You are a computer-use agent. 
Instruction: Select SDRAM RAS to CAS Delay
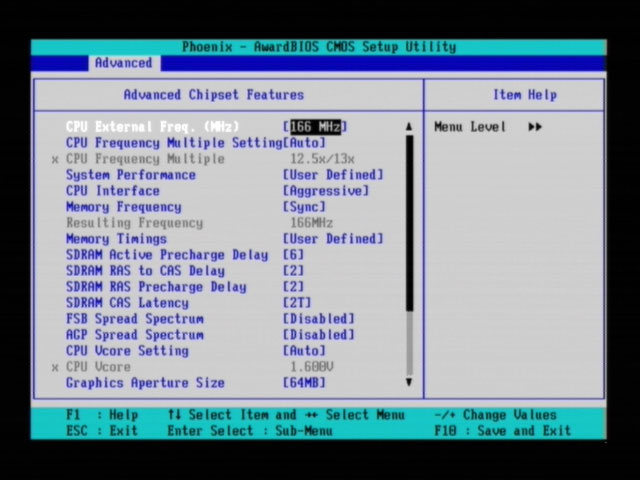pyautogui.click(x=145, y=271)
